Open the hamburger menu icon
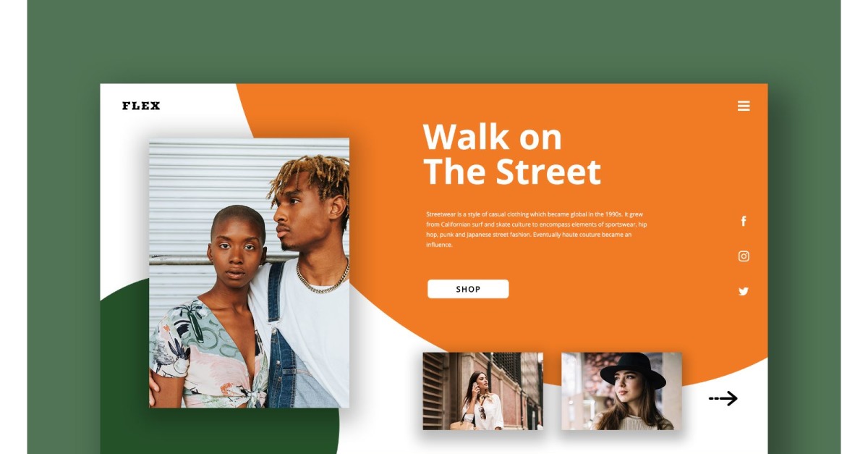 744,106
